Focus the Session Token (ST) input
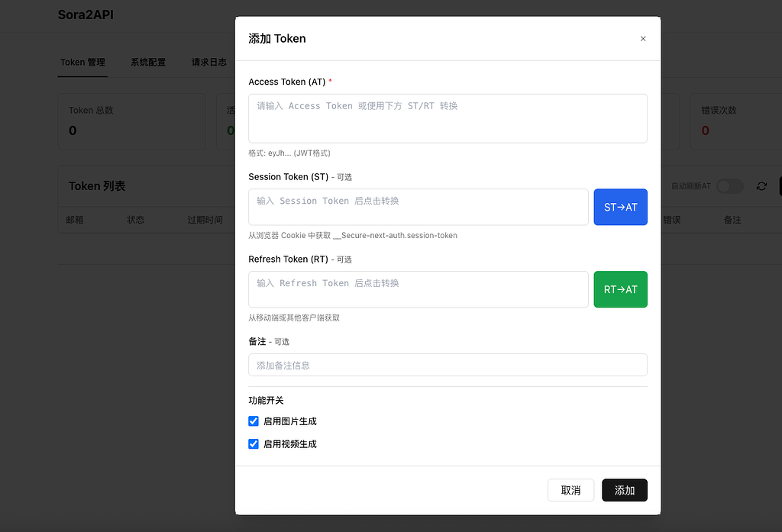This screenshot has width=782, height=532. (x=418, y=207)
